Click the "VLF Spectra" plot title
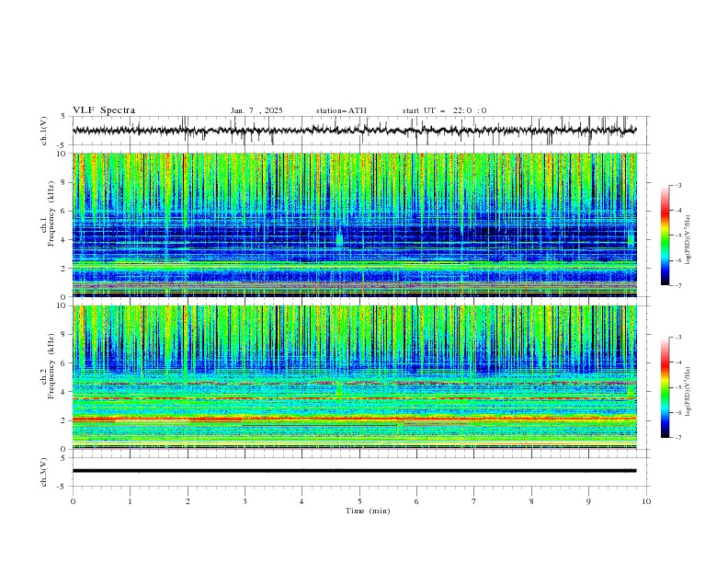Image resolution: width=728 pixels, height=563 pixels. (x=104, y=110)
